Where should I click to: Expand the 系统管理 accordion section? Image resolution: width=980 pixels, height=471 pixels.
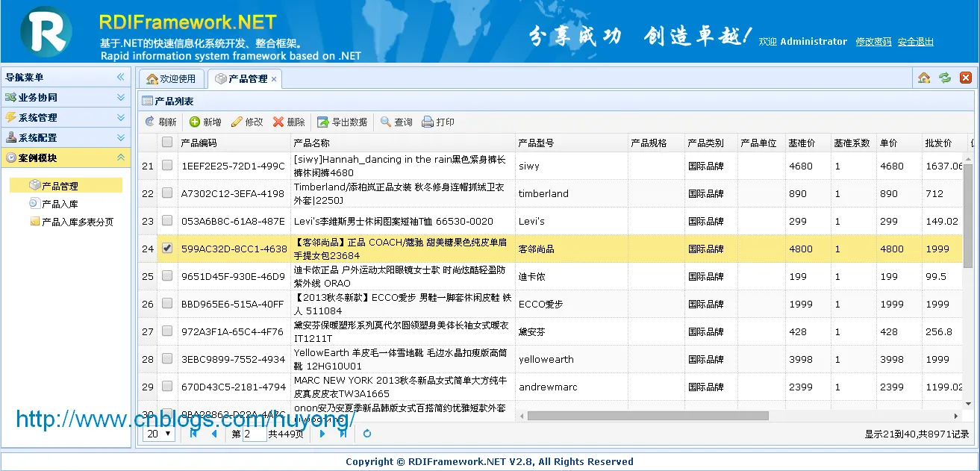[66, 117]
